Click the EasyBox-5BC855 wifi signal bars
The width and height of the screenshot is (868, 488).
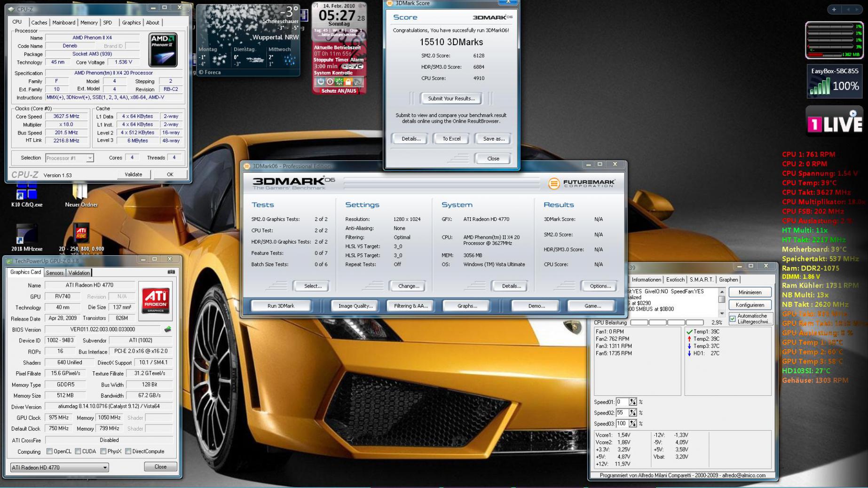tap(820, 87)
